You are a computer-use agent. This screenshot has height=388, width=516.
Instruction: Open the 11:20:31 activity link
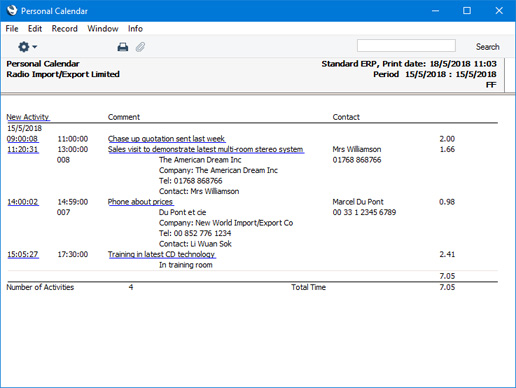[23, 149]
